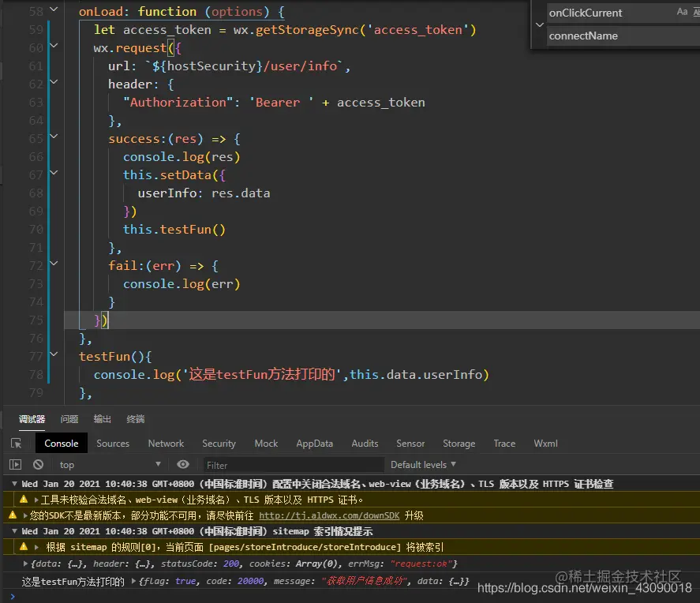
Task: Expand the TLS HTTPS certificate warning message
Action: [x=36, y=500]
